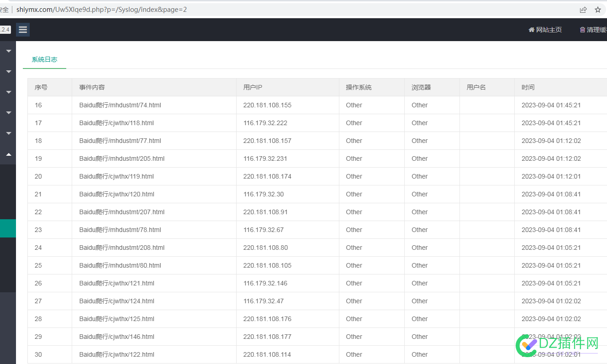Click IP address 220.181.108.157
This screenshot has height=364, width=607.
coord(267,141)
